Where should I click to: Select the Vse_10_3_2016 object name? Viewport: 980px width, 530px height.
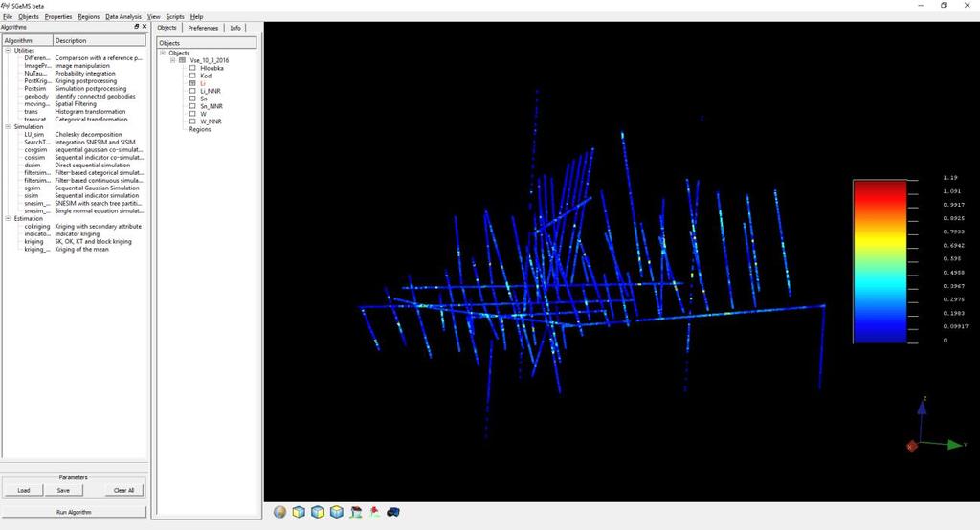tap(210, 60)
